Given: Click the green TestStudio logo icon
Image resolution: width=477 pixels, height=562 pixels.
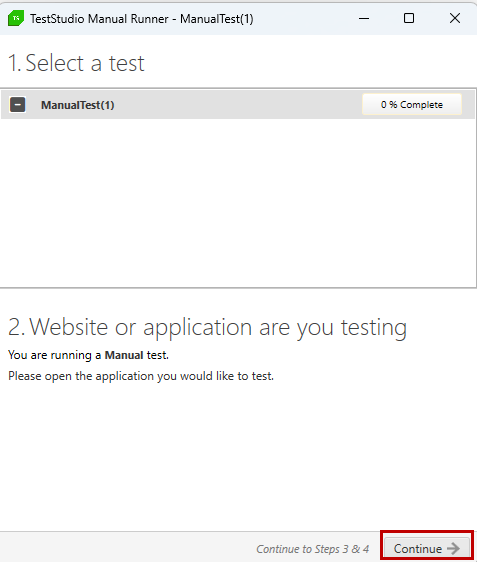Looking at the screenshot, I should (16, 18).
